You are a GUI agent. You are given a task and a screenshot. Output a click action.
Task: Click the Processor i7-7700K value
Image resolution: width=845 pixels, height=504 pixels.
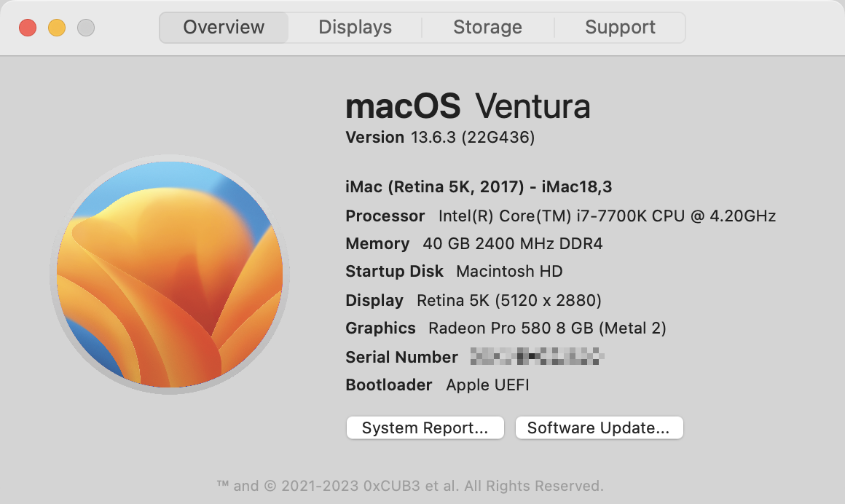[606, 216]
